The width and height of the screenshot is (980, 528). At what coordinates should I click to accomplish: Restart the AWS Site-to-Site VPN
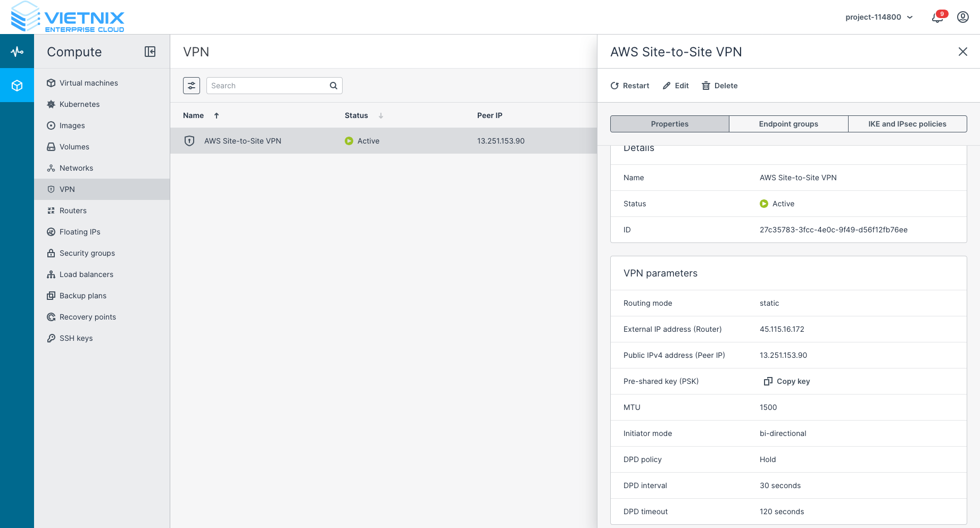point(629,86)
